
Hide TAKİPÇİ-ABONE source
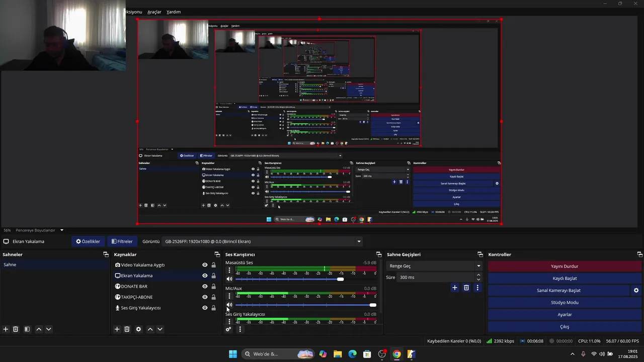coord(205,297)
